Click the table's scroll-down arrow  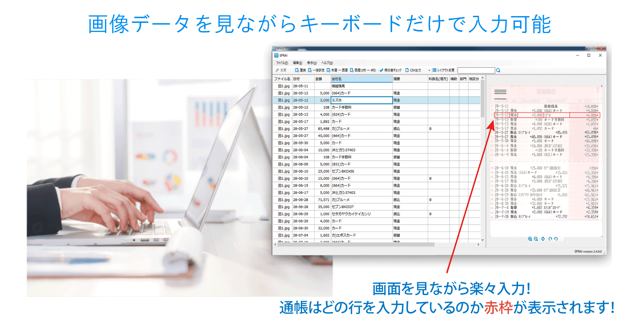pyautogui.click(x=482, y=240)
